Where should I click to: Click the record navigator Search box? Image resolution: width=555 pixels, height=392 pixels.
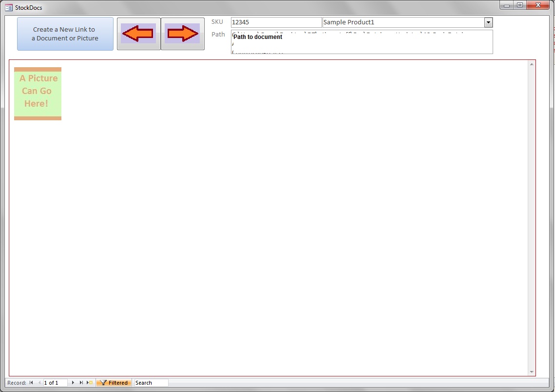click(x=151, y=383)
